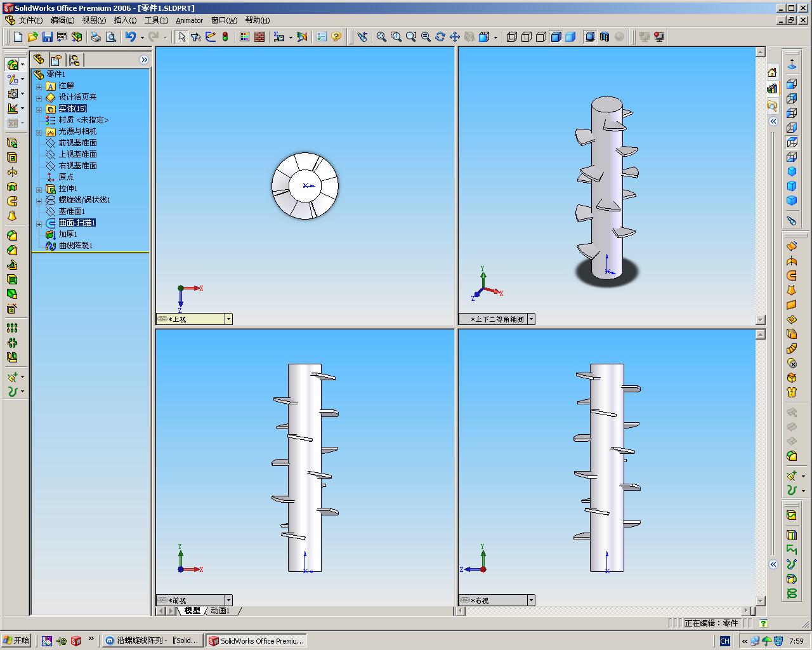Open the *上下二等角轴测 viewport dropdown
The image size is (812, 650).
pos(532,319)
